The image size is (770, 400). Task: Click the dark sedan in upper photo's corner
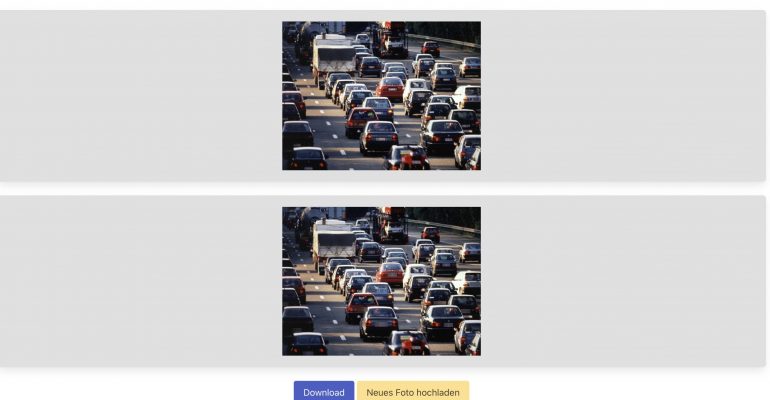click(307, 159)
